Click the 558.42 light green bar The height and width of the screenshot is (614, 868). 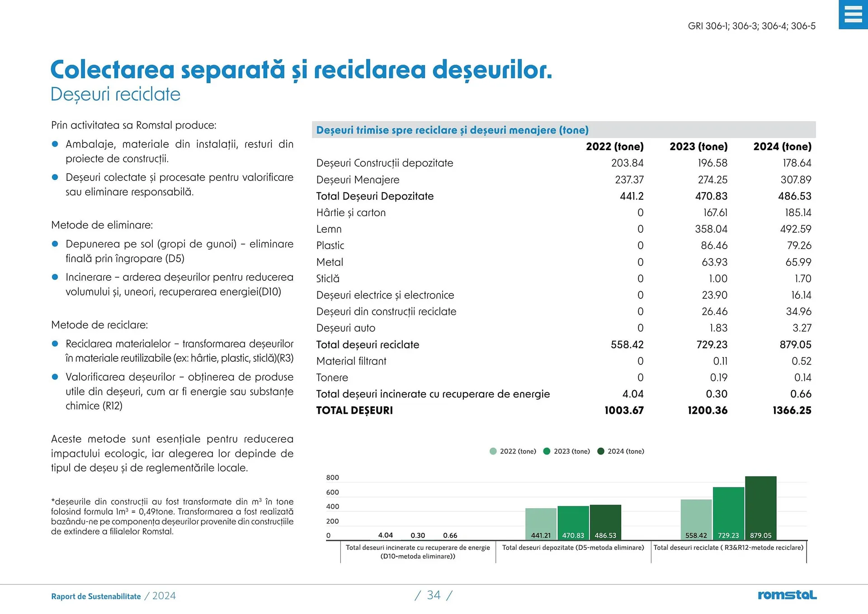(696, 518)
